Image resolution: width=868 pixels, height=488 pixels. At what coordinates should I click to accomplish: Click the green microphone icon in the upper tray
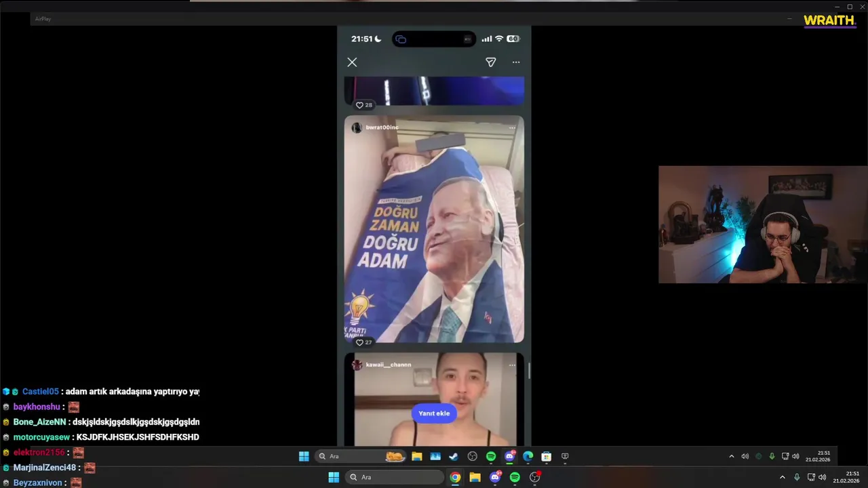(x=772, y=456)
